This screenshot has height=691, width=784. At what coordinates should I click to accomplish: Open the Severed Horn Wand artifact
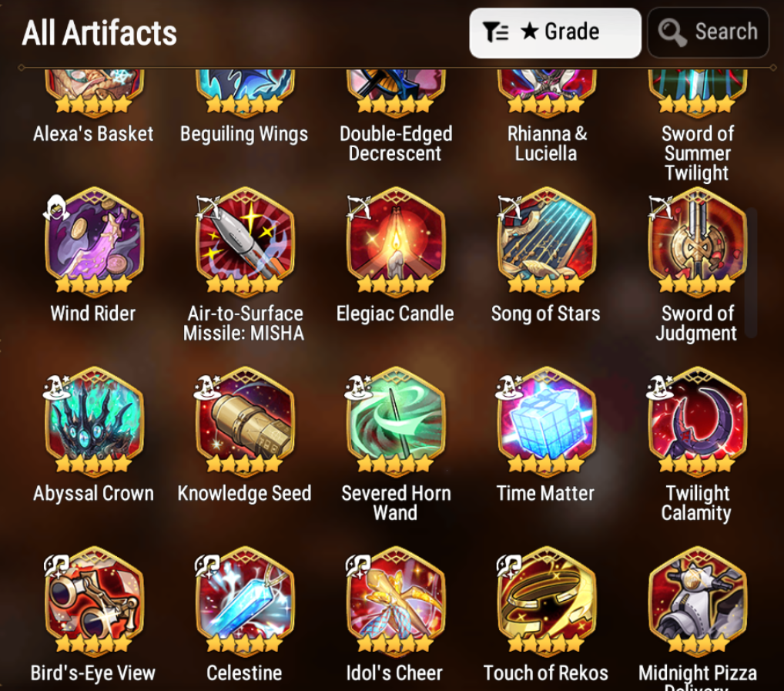[396, 421]
